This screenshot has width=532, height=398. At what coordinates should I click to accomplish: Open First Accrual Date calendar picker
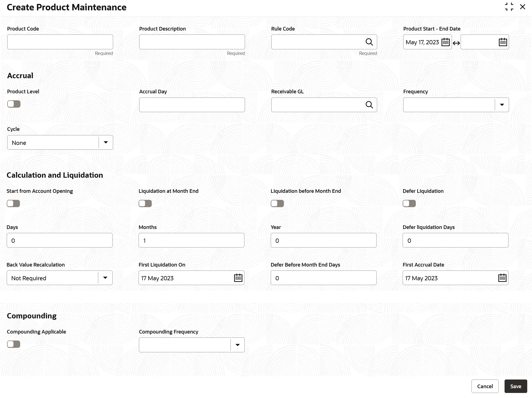tap(502, 278)
